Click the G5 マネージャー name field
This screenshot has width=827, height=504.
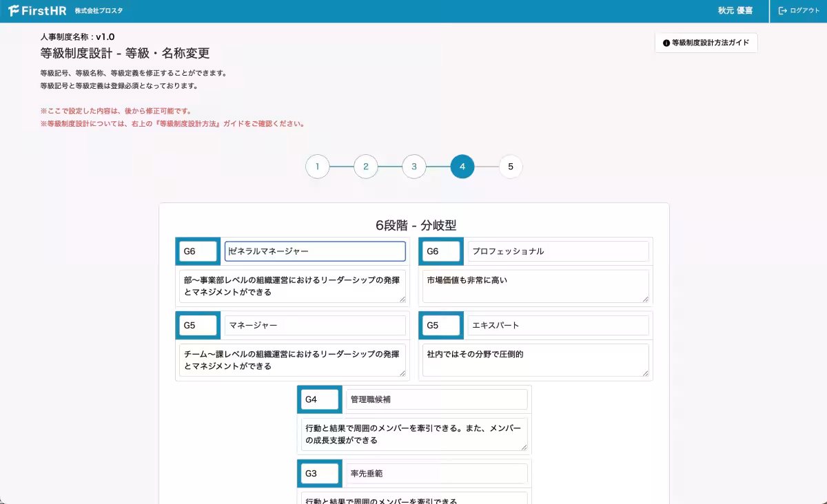(314, 325)
